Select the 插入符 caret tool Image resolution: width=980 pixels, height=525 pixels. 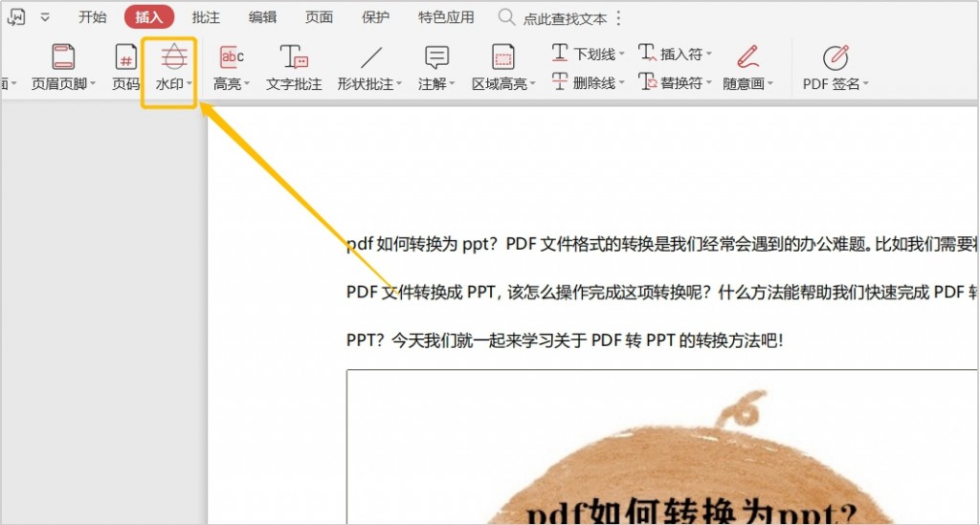671,54
